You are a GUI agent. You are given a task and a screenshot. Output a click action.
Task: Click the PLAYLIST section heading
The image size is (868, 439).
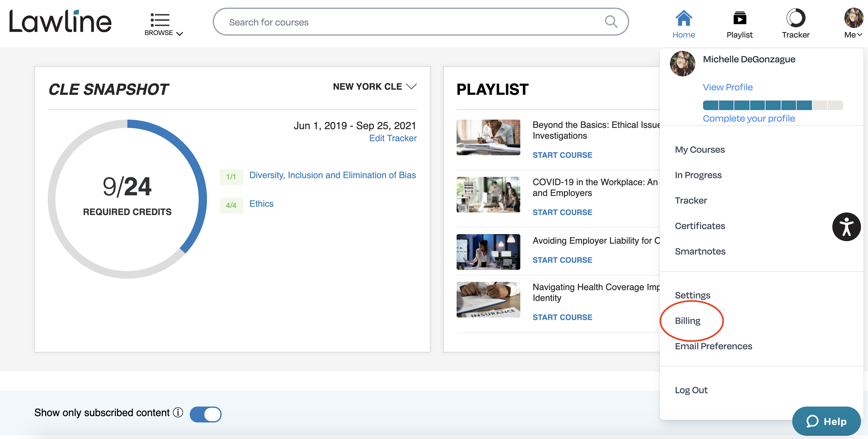(x=492, y=89)
